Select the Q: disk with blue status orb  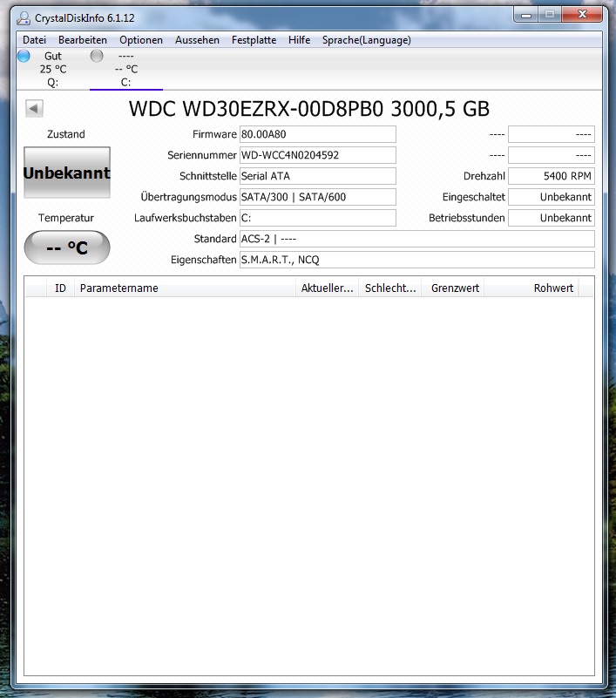24,56
